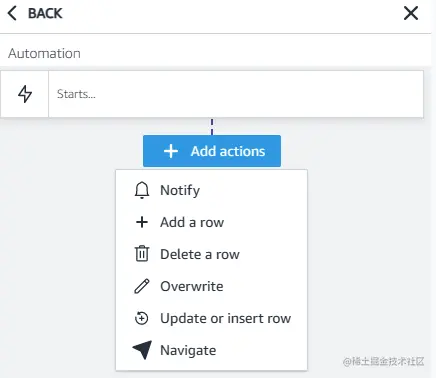Close the automation panel with X

point(411,13)
